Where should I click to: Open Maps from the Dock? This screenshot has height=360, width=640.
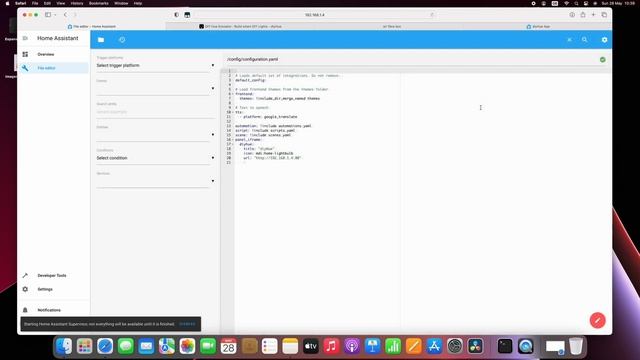click(x=167, y=347)
